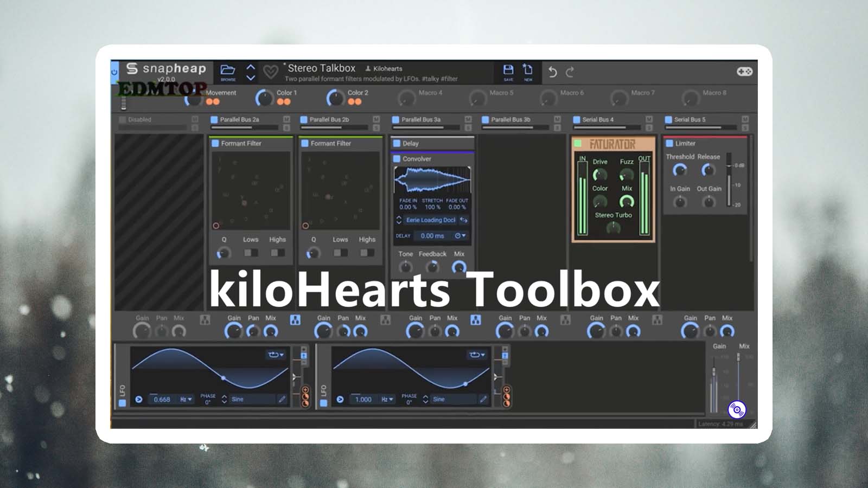
Task: Click the Color 2 orange modulation dots
Action: pyautogui.click(x=355, y=102)
